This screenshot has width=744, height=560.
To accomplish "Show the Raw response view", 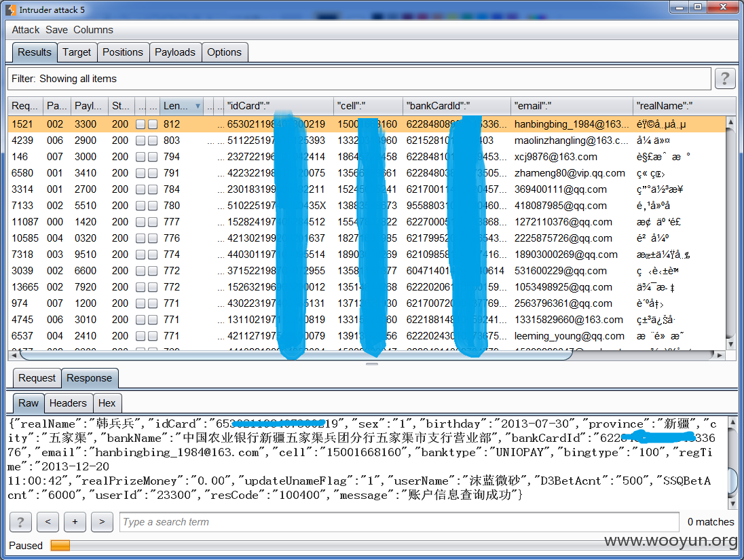I will [29, 403].
